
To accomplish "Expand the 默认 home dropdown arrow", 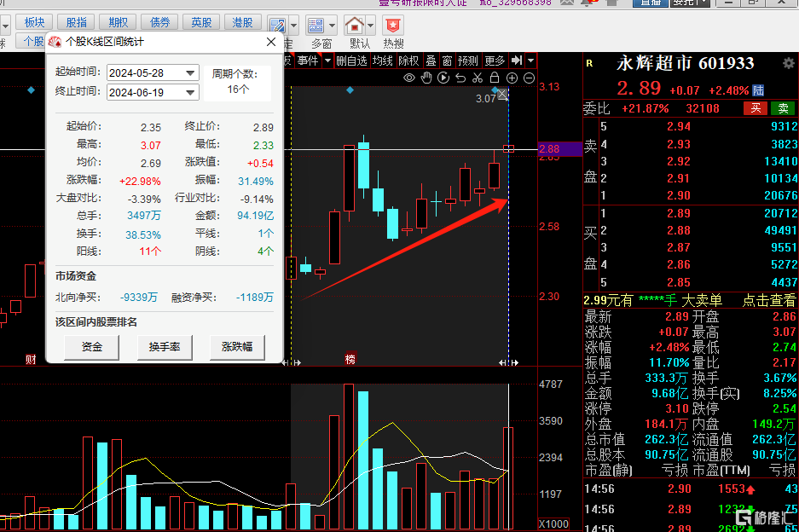I will pos(371,25).
